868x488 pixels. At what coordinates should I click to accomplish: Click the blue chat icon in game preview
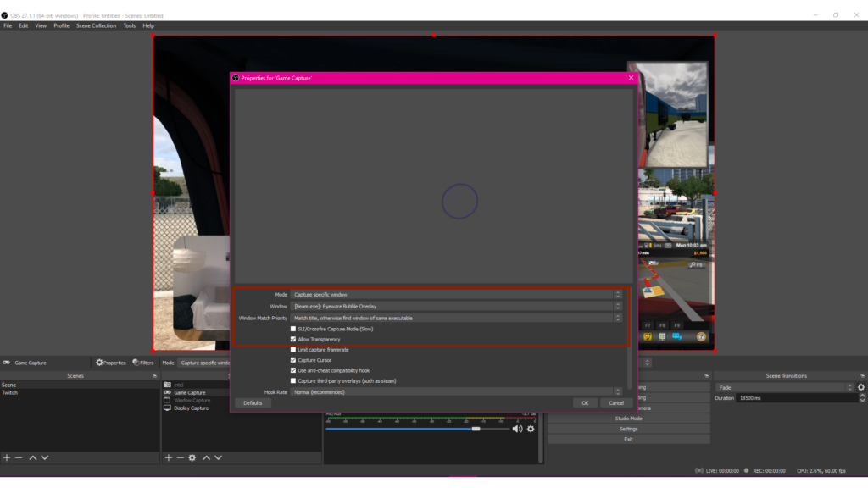click(x=677, y=336)
